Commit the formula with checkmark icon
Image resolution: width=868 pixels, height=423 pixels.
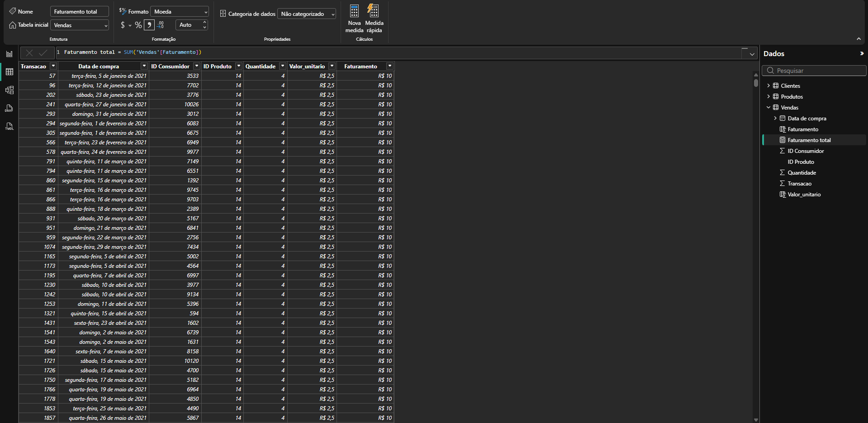(43, 53)
